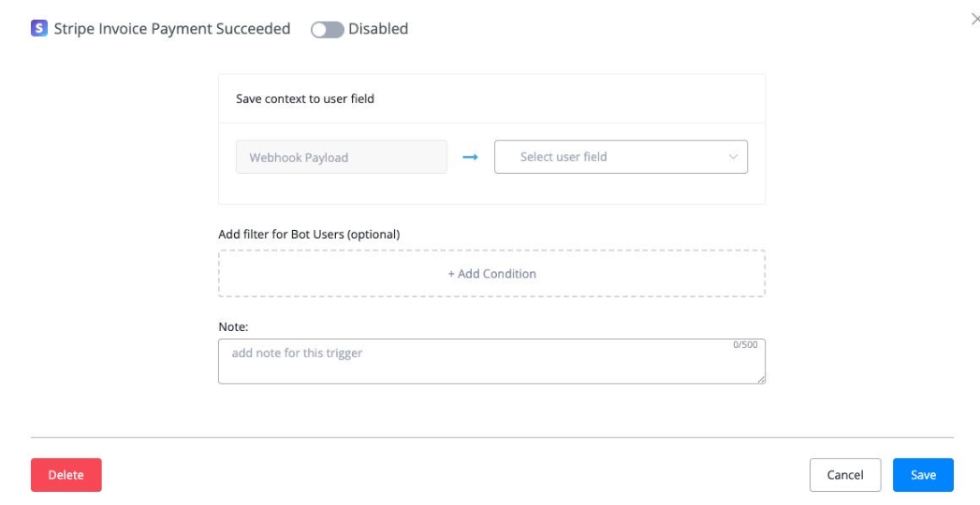Click the 'Disabled' status label
Viewport: 980px width, 505px height.
pyautogui.click(x=378, y=29)
